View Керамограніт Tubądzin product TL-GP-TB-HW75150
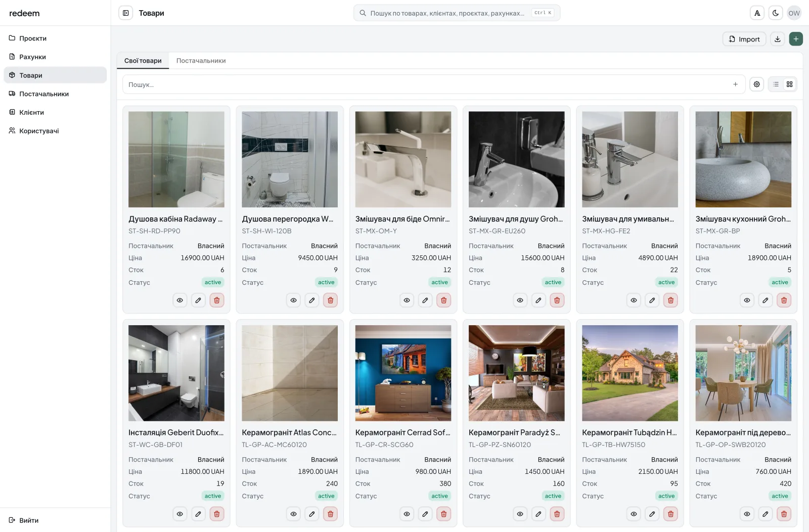Image resolution: width=809 pixels, height=532 pixels. [634, 514]
